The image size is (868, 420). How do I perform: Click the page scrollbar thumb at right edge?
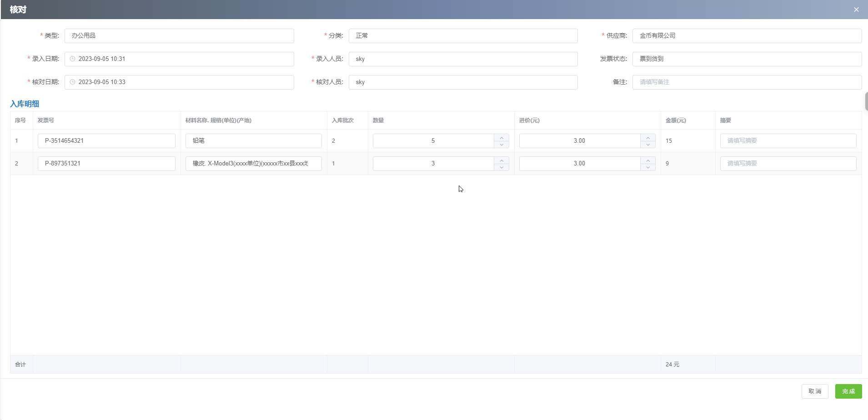[x=866, y=101]
